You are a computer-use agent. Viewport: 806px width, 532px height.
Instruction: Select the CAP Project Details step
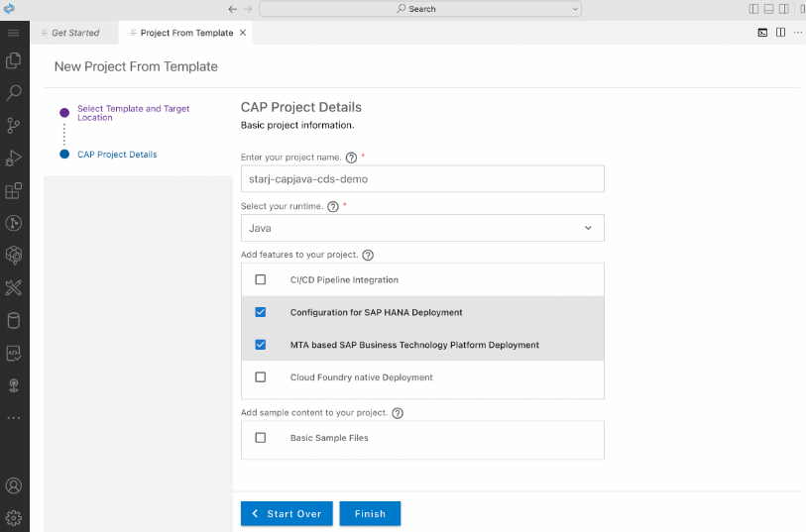click(x=117, y=155)
